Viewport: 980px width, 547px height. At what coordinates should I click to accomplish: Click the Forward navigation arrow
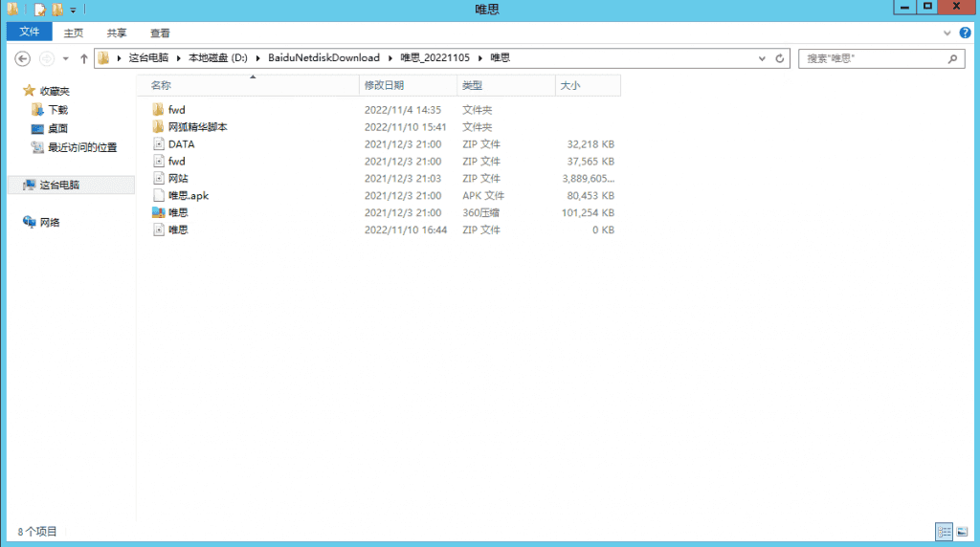(x=46, y=58)
